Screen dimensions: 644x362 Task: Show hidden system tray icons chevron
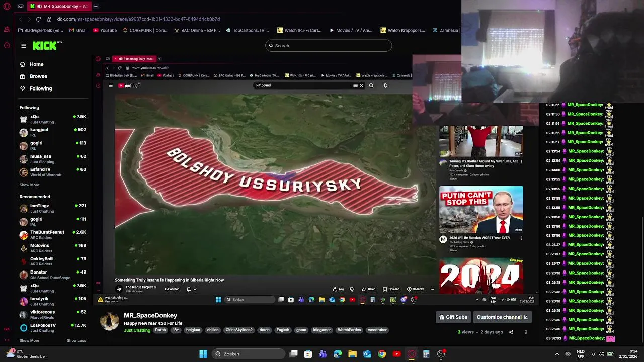pos(557,354)
